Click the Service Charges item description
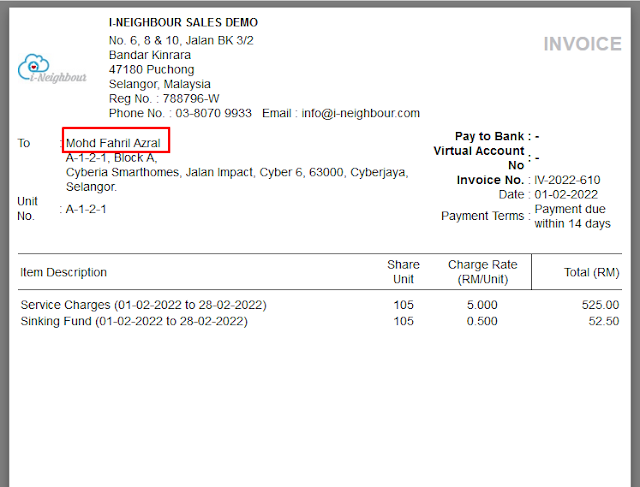 (x=143, y=305)
